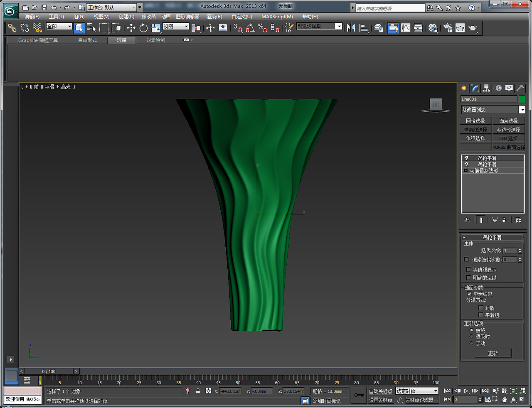The width and height of the screenshot is (532, 408).
Task: Open 创建选择集 named selection dropdown
Action: pyautogui.click(x=319, y=26)
